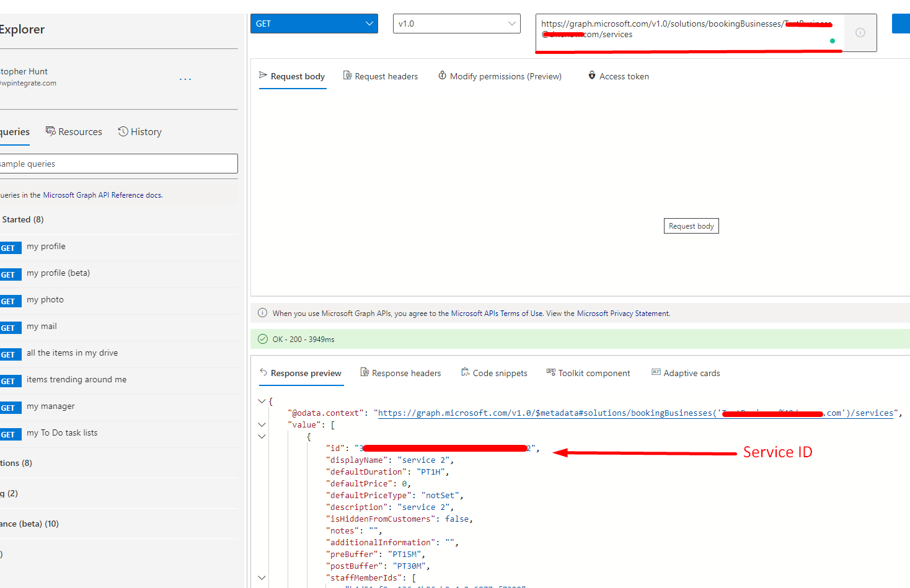Click the Resources tab icon
Screen dimensions: 910x588
(x=50, y=131)
